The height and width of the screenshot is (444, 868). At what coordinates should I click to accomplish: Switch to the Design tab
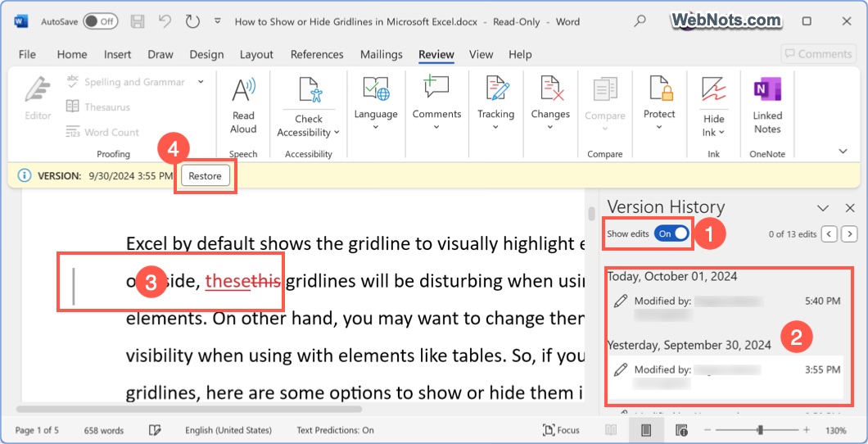(x=206, y=54)
